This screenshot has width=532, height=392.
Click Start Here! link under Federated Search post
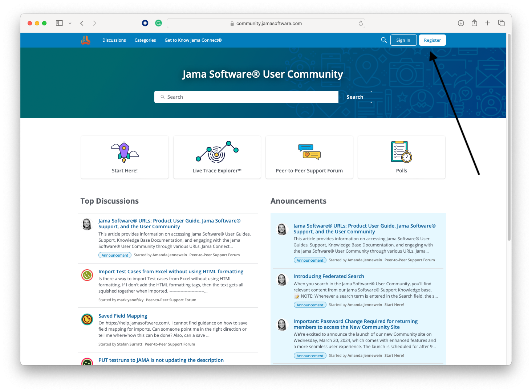(x=394, y=305)
